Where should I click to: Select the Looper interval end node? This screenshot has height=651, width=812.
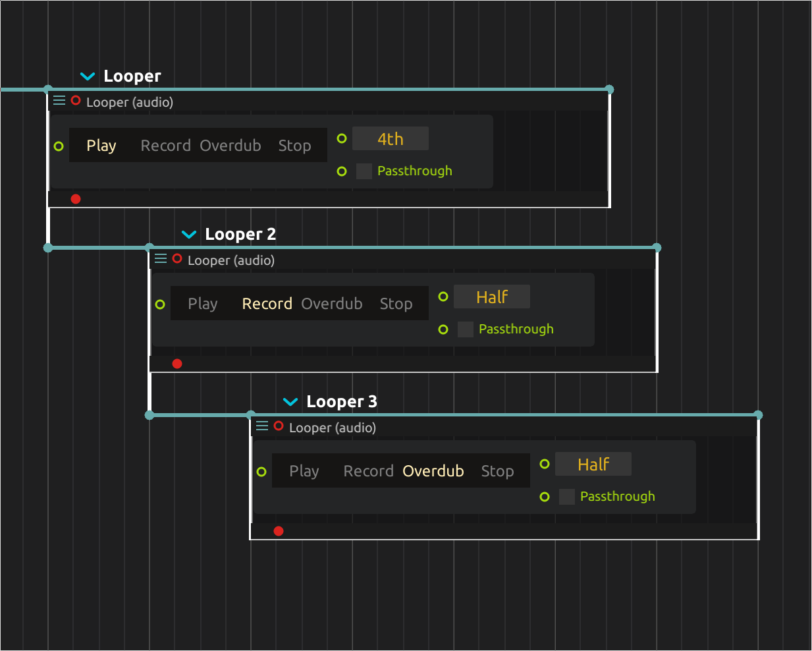tap(610, 89)
